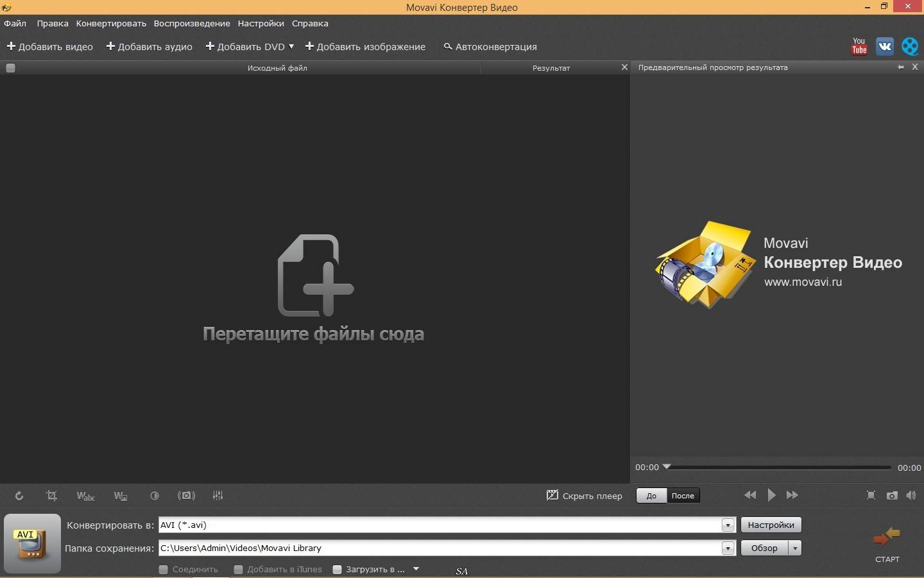Viewport: 924px width, 578px height.
Task: Open the Файл menu
Action: 15,23
